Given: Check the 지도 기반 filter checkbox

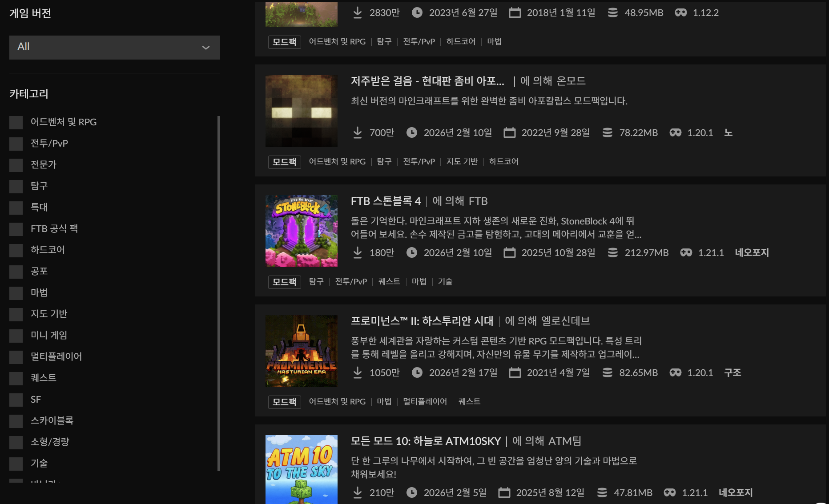Looking at the screenshot, I should (x=16, y=314).
